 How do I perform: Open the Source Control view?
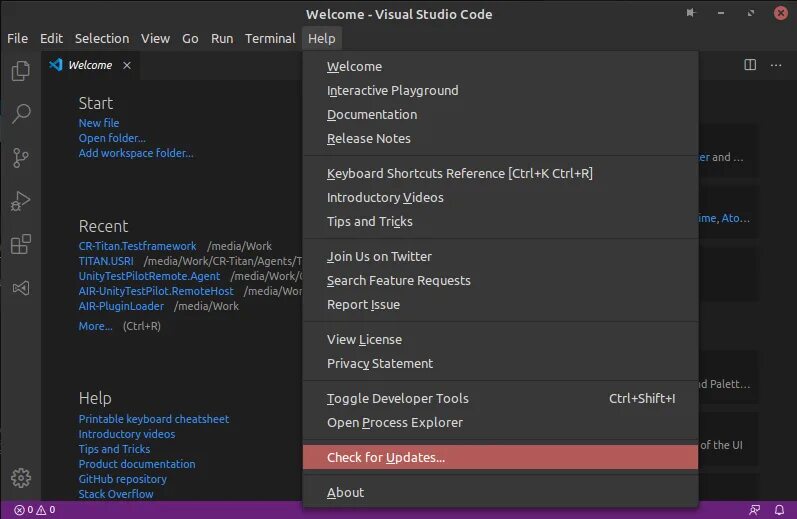[20, 157]
